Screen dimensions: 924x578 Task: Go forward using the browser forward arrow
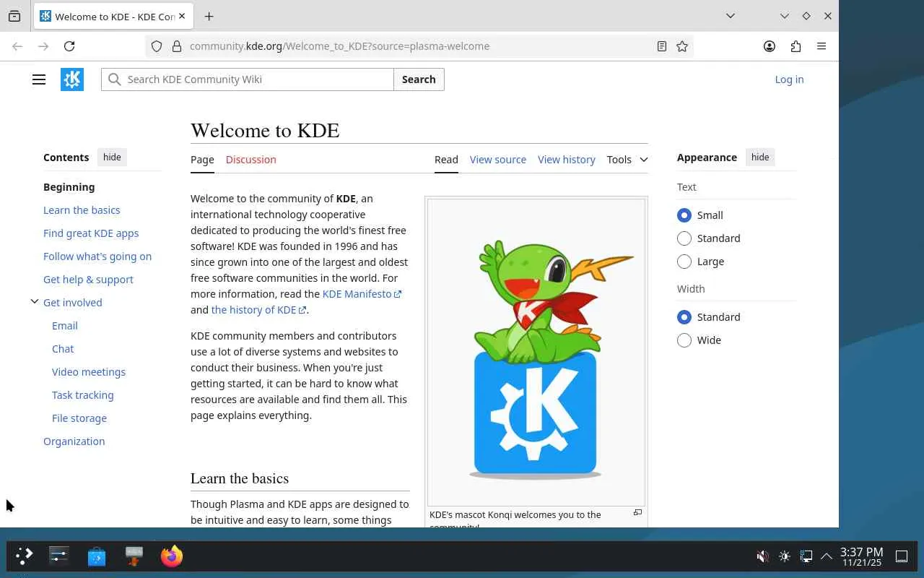43,46
